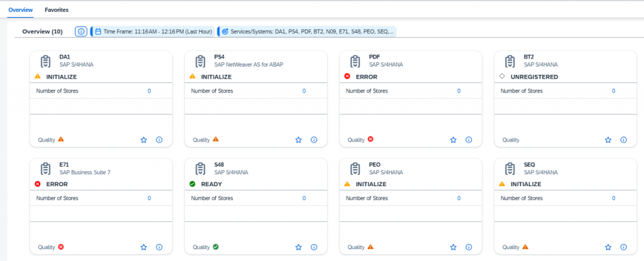Show details via SEQ card info icon
The height and width of the screenshot is (261, 644).
tap(624, 247)
